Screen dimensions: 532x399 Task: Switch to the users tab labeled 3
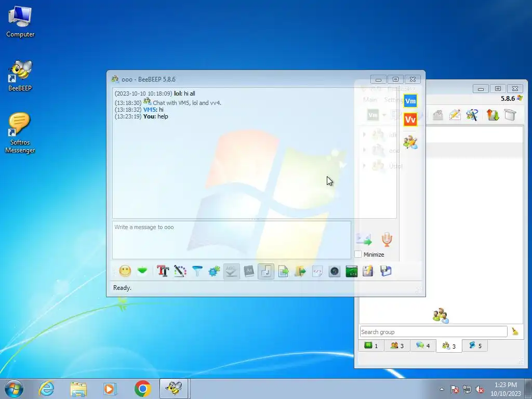(x=397, y=345)
